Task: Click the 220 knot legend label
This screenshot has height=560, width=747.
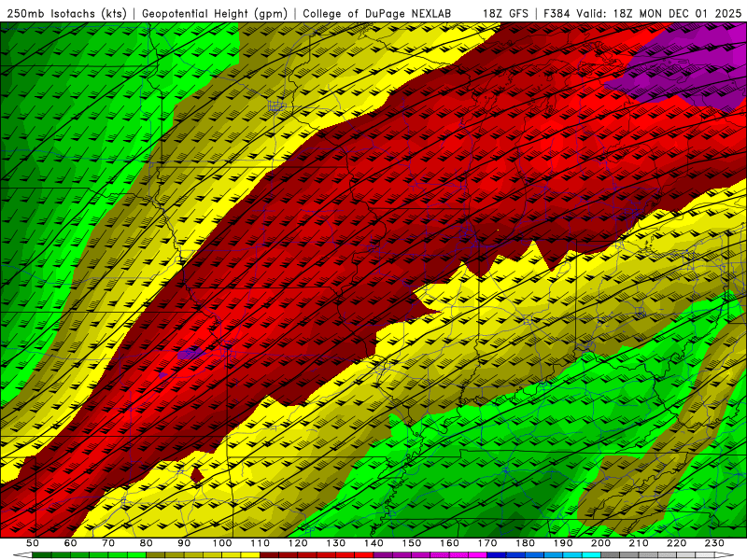Action: (676, 543)
